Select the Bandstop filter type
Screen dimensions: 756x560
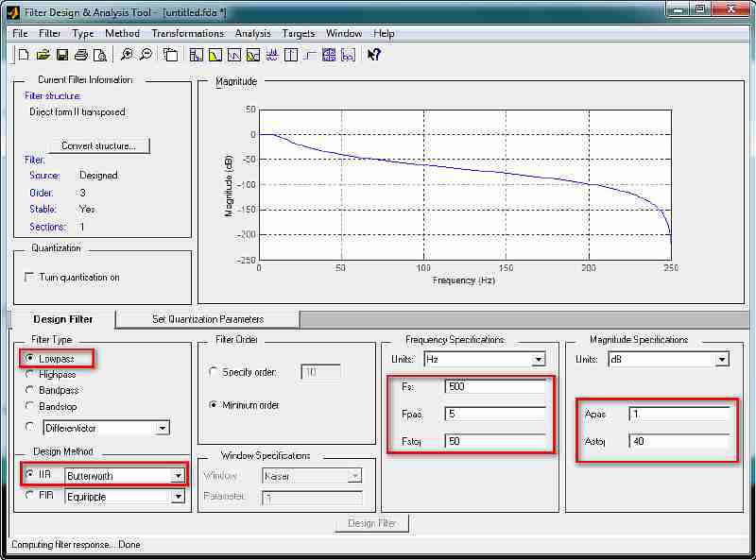point(30,406)
